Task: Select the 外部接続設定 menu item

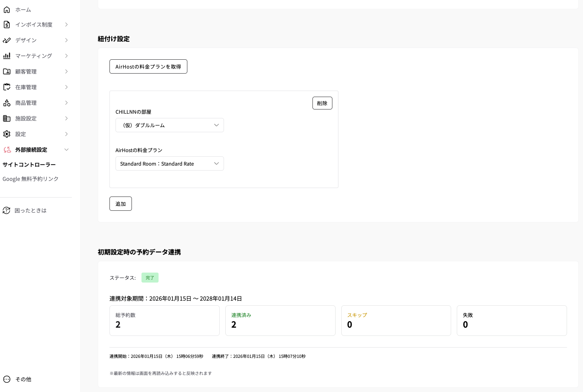Action: click(31, 150)
